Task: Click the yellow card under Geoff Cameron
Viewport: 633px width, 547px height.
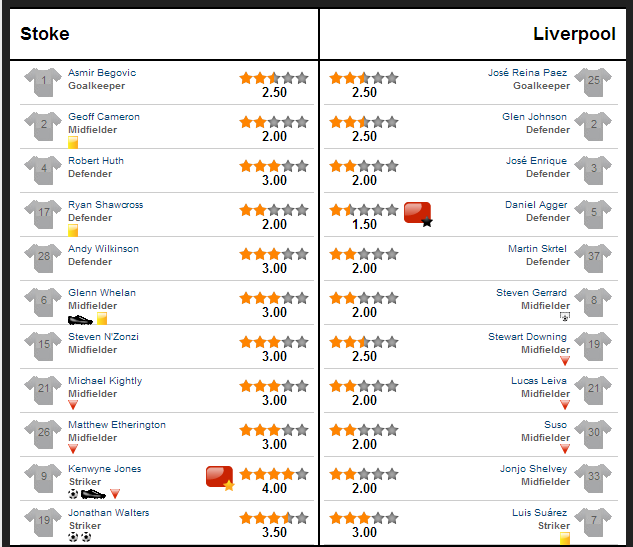Action: 73,142
